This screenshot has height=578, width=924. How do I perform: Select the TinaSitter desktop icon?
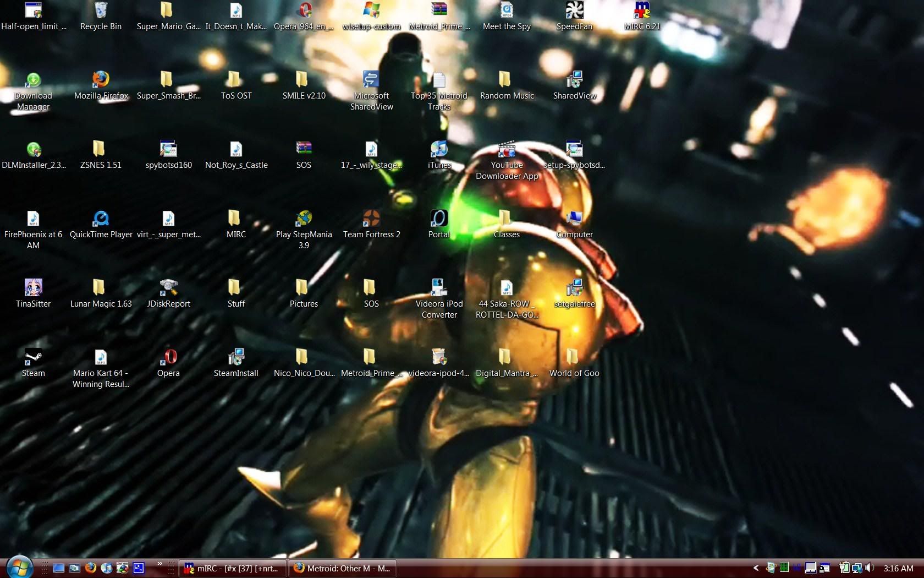tap(33, 288)
